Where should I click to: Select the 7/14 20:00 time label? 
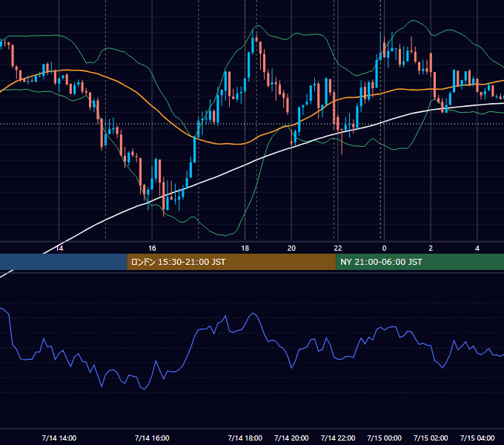click(x=291, y=438)
